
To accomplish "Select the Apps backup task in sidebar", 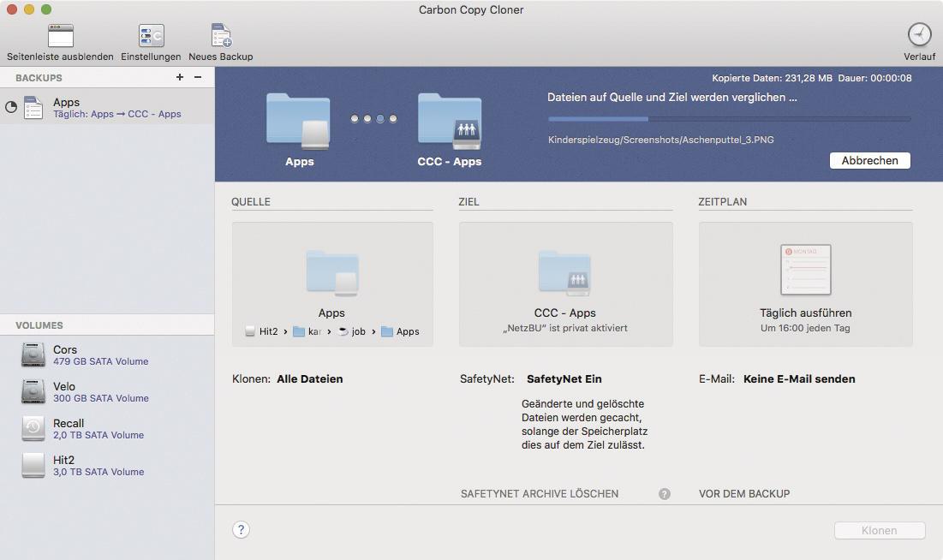I will pyautogui.click(x=107, y=107).
